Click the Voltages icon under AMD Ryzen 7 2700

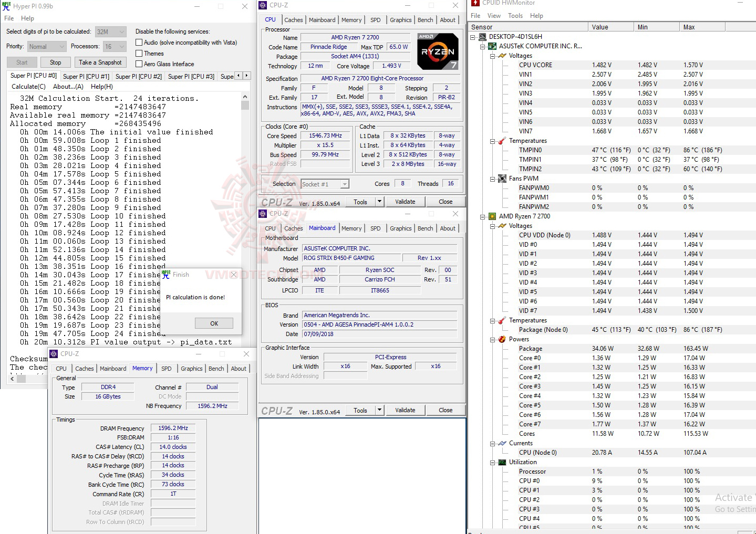tap(502, 226)
